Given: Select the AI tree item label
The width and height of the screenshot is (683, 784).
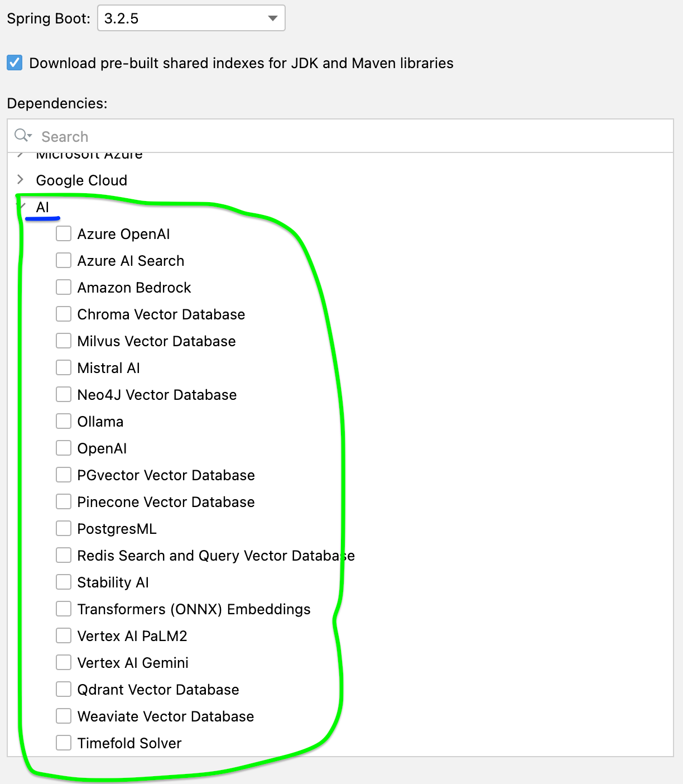Looking at the screenshot, I should click(44, 207).
